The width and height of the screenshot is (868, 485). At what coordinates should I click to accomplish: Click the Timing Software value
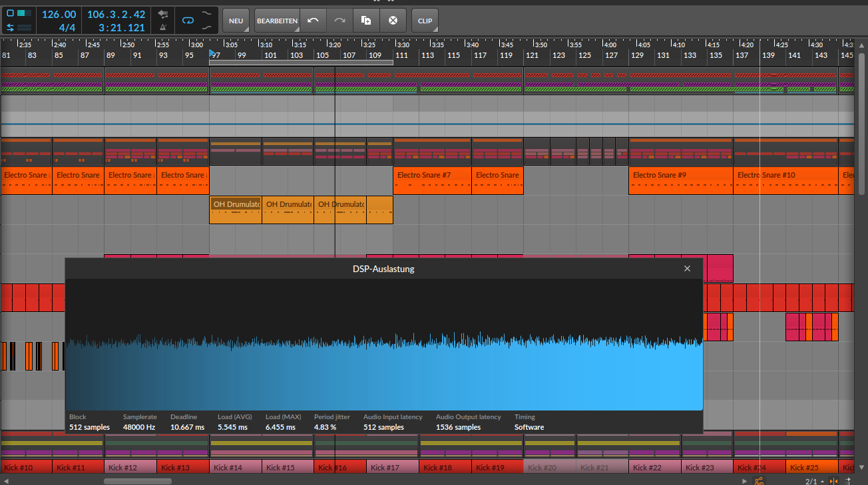coord(529,427)
